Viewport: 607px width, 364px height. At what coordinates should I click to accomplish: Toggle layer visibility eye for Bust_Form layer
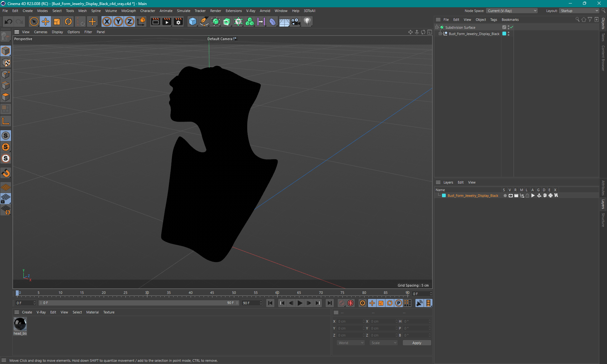(511, 196)
